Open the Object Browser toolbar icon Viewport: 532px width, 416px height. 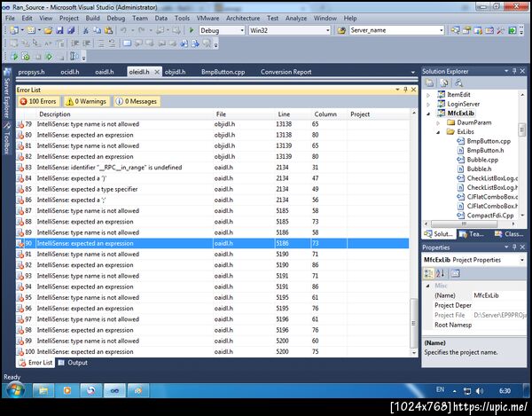[x=478, y=30]
